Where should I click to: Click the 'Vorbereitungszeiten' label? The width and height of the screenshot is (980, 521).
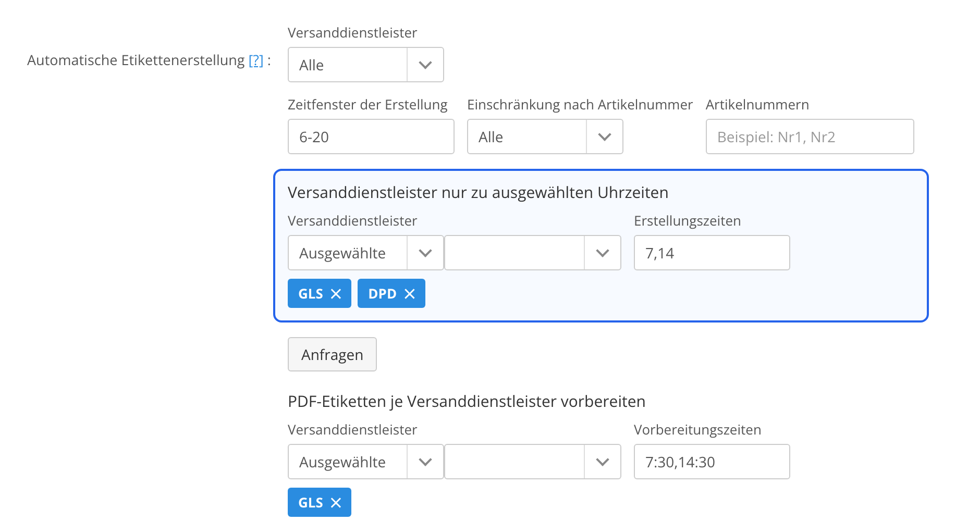tap(697, 430)
